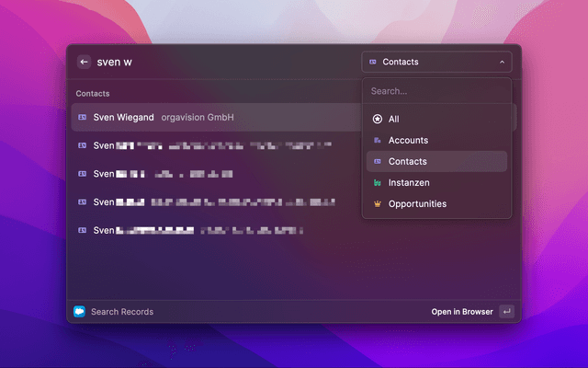Collapse the Contacts filter dropdown

click(436, 63)
